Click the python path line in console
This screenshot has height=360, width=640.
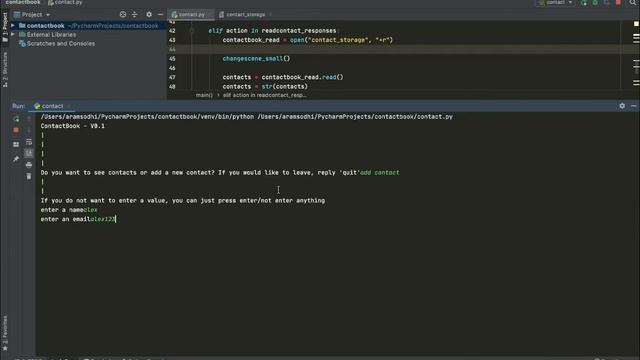click(247, 117)
